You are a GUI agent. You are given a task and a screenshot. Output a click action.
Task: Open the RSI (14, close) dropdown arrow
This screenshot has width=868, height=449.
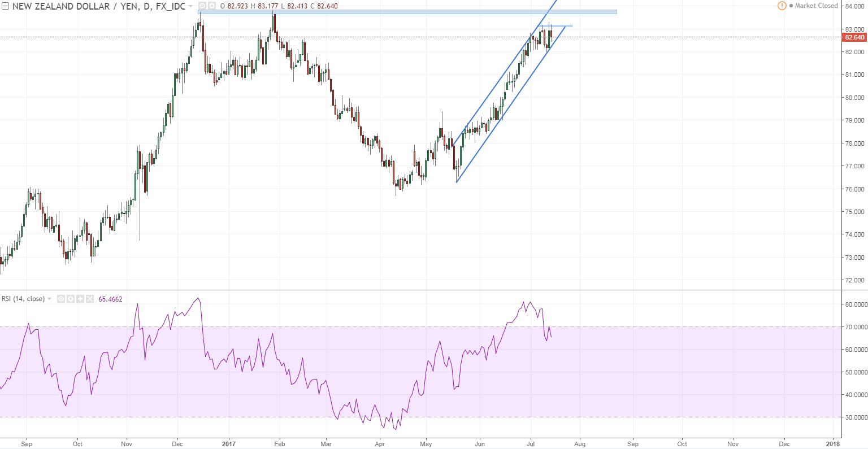pos(49,299)
